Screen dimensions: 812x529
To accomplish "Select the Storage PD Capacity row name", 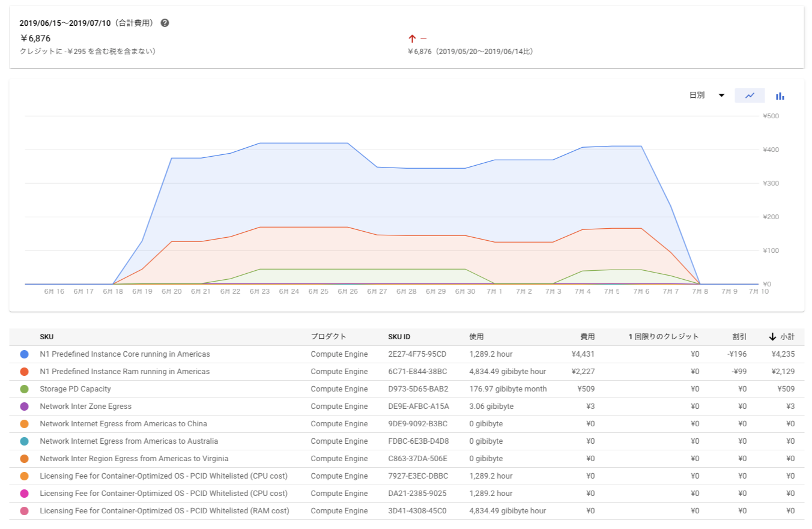I will [75, 389].
